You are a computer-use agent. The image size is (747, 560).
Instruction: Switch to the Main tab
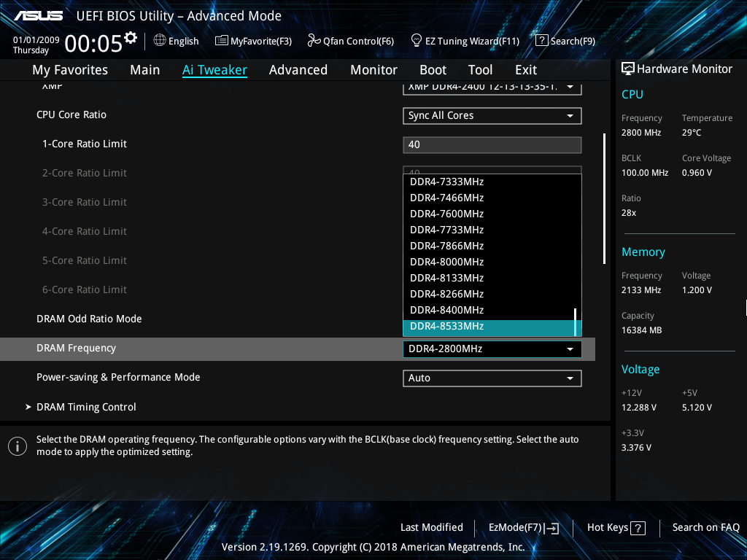pos(145,70)
